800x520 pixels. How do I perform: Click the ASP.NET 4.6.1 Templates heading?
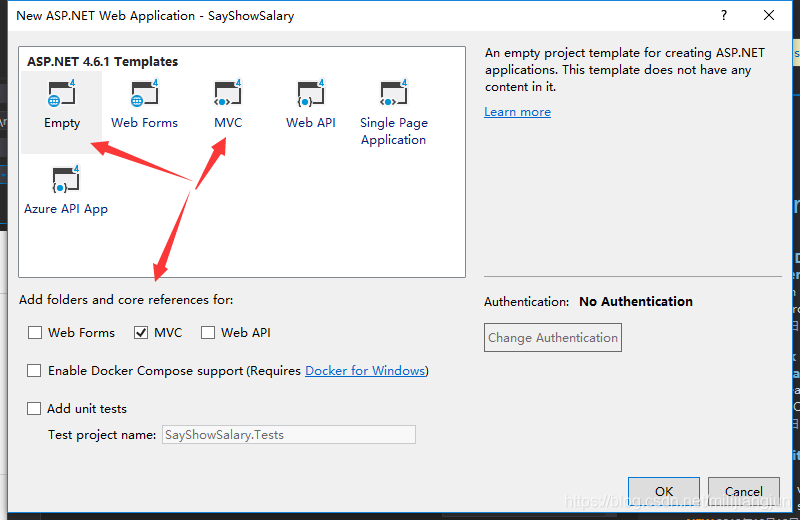[x=103, y=62]
